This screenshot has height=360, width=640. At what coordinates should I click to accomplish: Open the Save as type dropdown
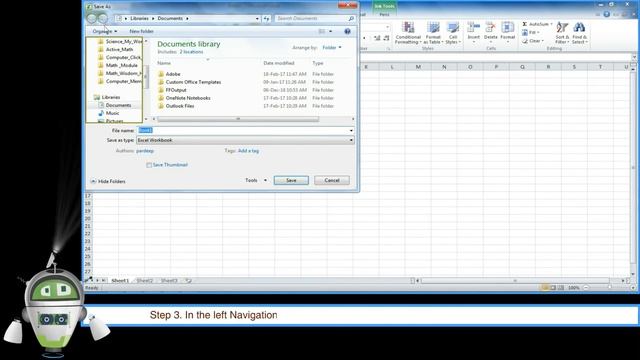click(245, 140)
